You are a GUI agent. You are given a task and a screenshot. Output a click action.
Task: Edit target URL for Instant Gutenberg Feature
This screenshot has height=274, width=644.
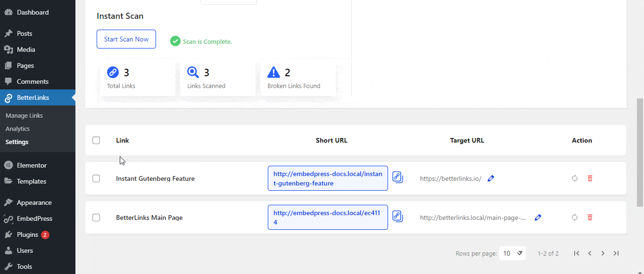click(x=490, y=178)
